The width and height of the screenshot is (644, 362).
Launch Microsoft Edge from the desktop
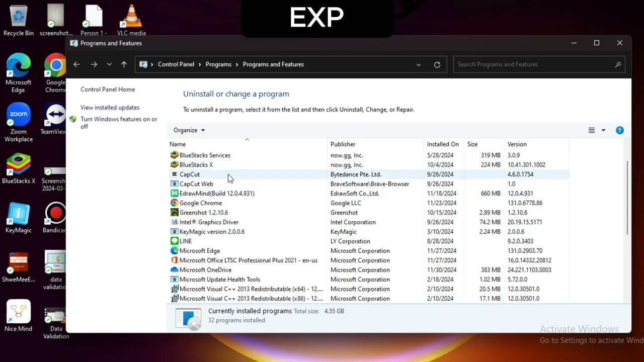(18, 73)
